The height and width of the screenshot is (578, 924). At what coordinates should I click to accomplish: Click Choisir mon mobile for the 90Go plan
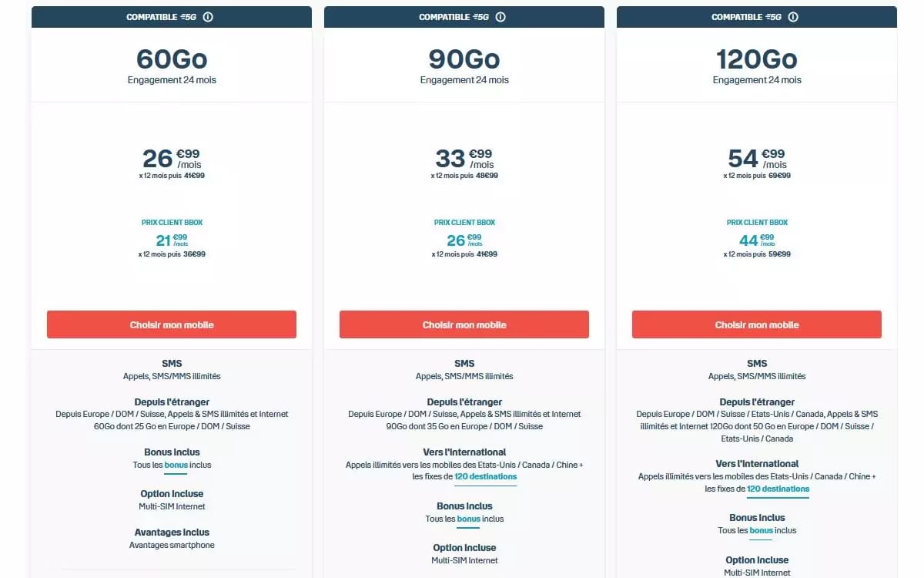click(x=464, y=324)
